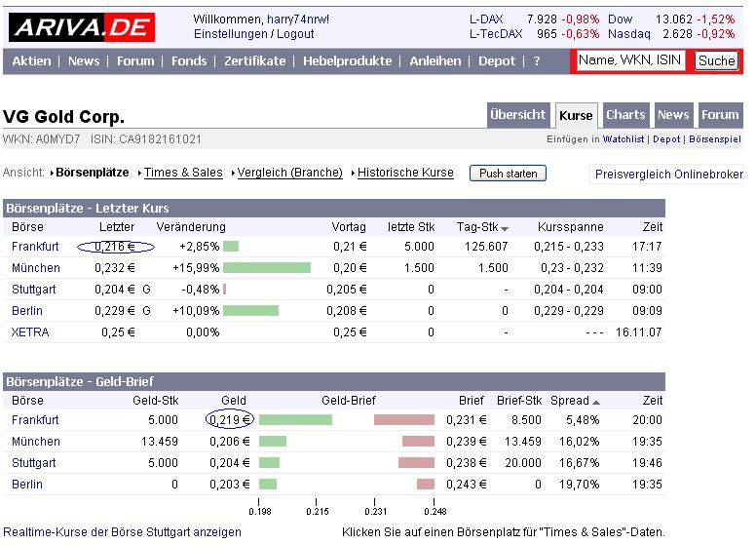The height and width of the screenshot is (545, 756).
Task: Click the Tag-Stk column sort arrow
Action: point(505,228)
